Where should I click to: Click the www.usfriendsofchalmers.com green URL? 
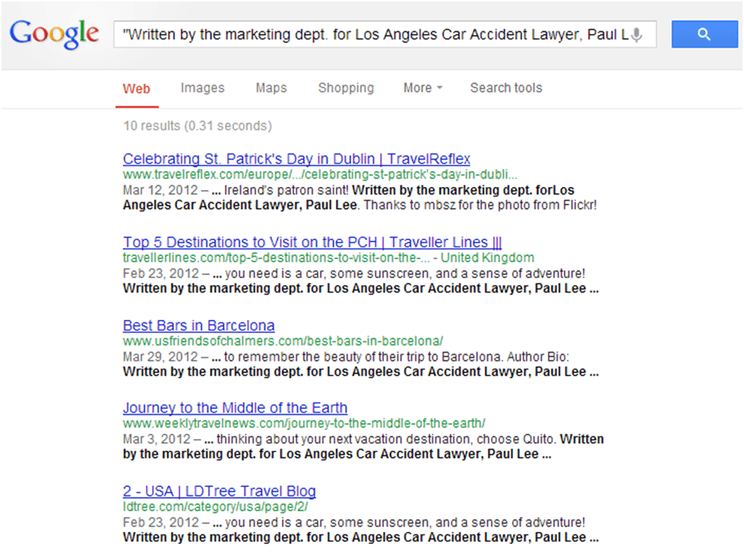283,341
